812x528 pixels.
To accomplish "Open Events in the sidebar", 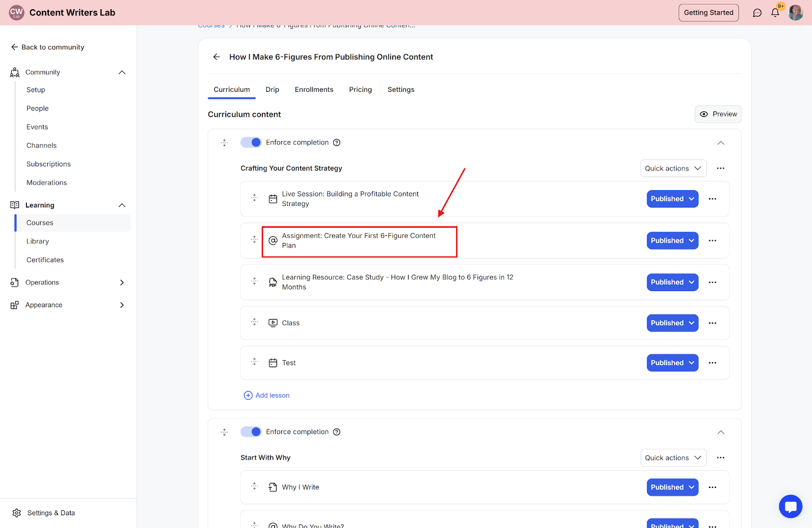I will pyautogui.click(x=38, y=127).
